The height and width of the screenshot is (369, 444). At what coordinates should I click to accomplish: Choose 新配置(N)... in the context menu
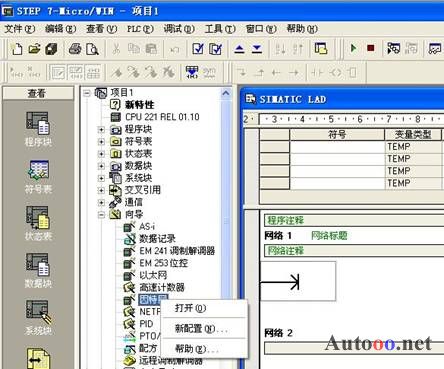click(204, 329)
